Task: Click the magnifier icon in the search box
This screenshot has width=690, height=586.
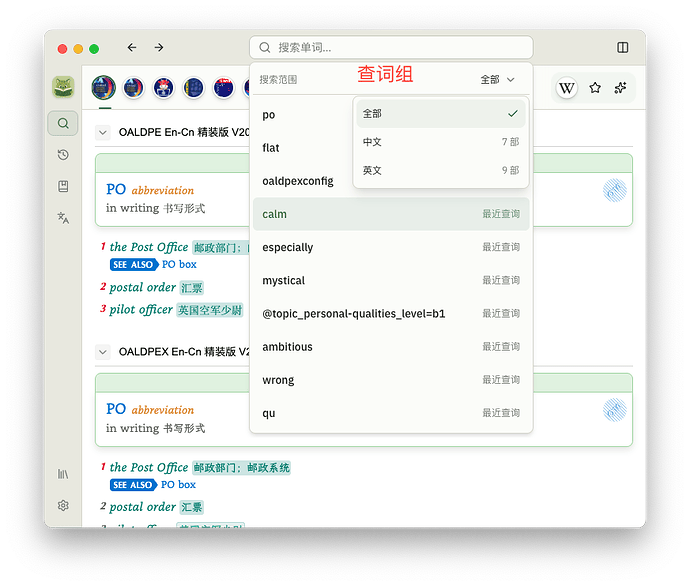Action: pos(264,48)
